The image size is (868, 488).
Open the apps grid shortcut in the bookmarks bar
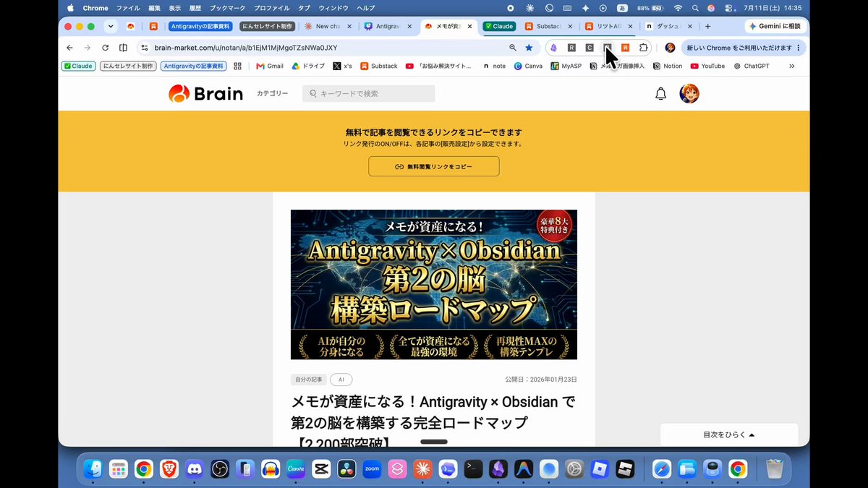(237, 66)
